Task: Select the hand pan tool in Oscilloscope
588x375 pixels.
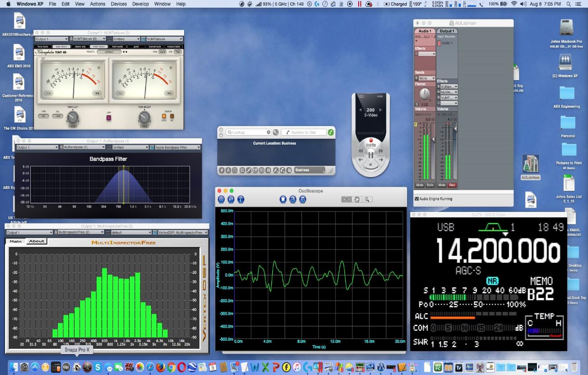Action: point(356,199)
